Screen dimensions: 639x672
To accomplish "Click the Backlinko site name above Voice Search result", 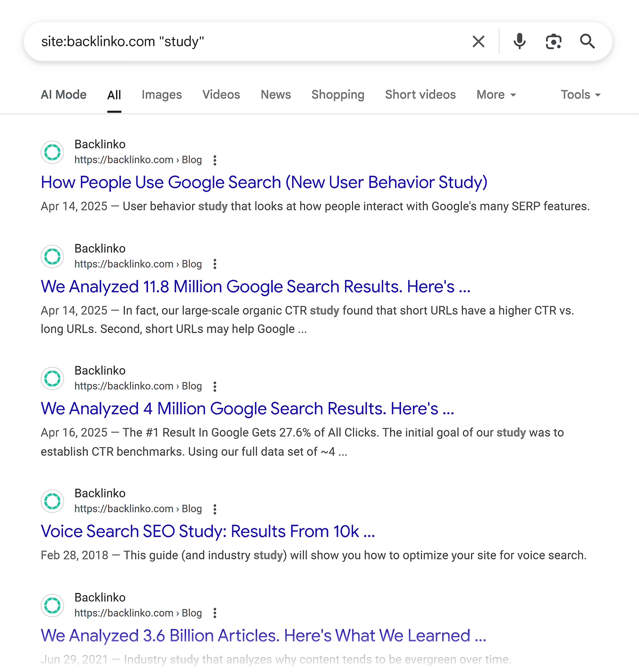I will click(x=100, y=493).
